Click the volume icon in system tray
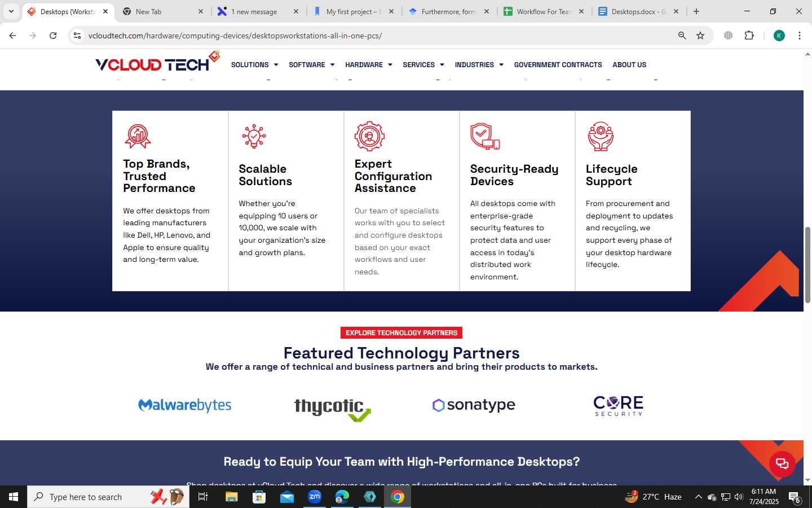812x508 pixels. 739,497
